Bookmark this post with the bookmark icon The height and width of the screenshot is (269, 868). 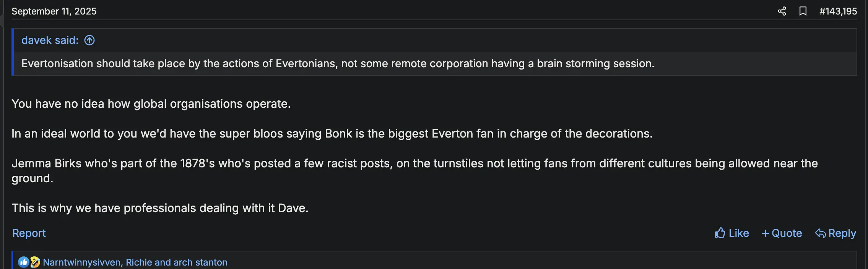click(803, 11)
